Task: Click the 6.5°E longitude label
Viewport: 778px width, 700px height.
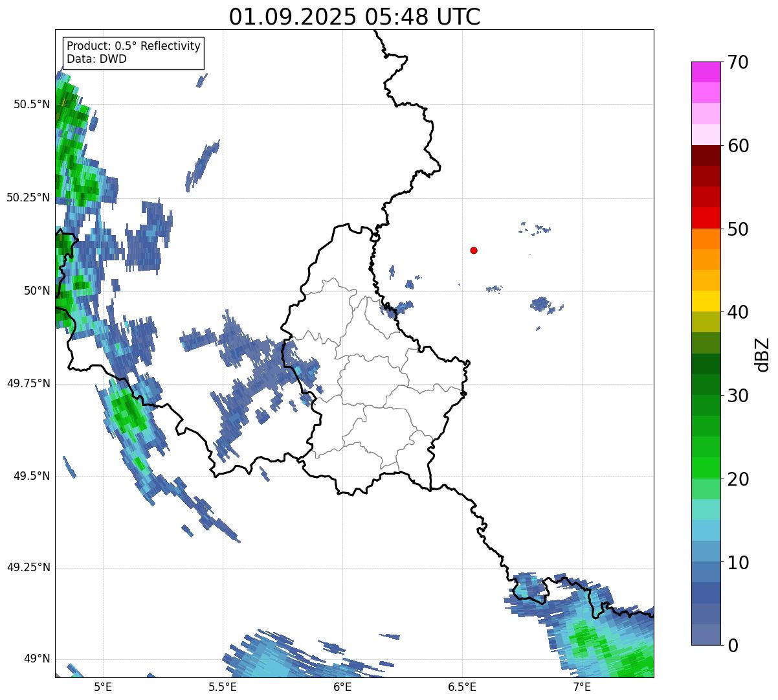Action: (x=462, y=687)
